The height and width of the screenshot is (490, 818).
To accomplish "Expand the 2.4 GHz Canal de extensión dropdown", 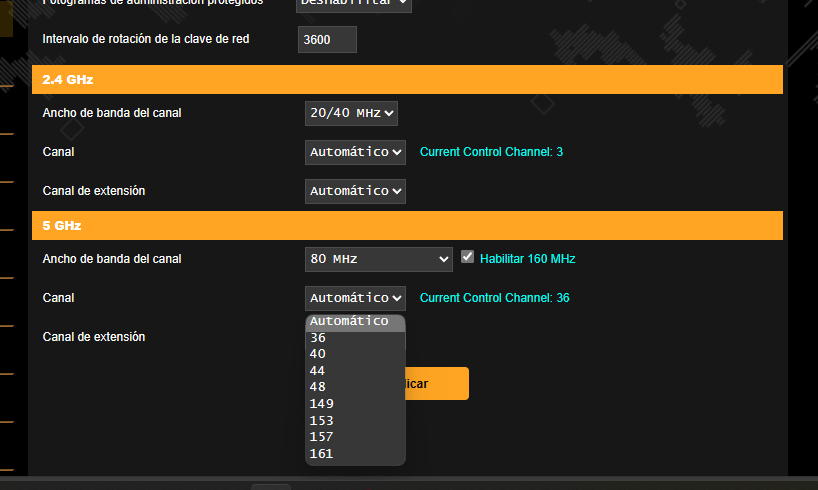I will click(x=355, y=190).
